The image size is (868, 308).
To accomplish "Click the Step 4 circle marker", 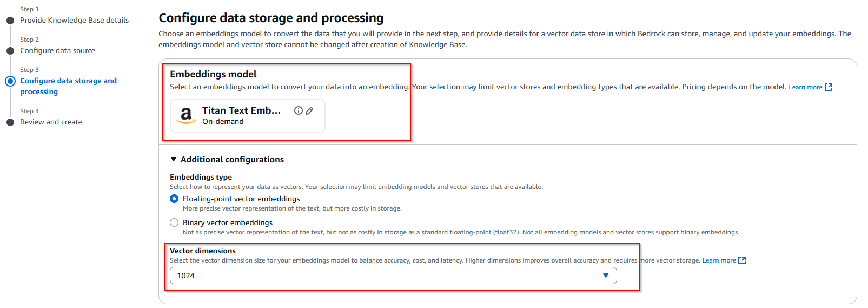I will (10, 122).
